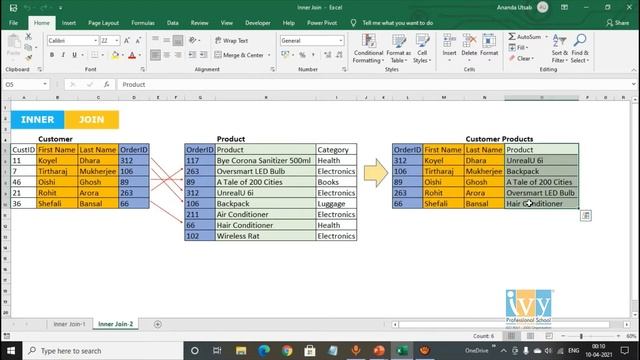The width and height of the screenshot is (640, 360).
Task: Toggle Align Right
Action: tap(178, 55)
